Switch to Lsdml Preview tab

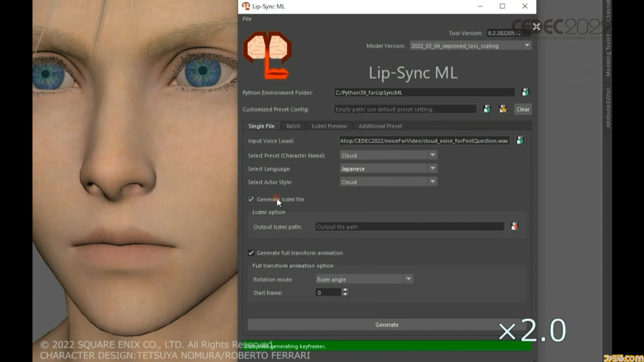329,126
